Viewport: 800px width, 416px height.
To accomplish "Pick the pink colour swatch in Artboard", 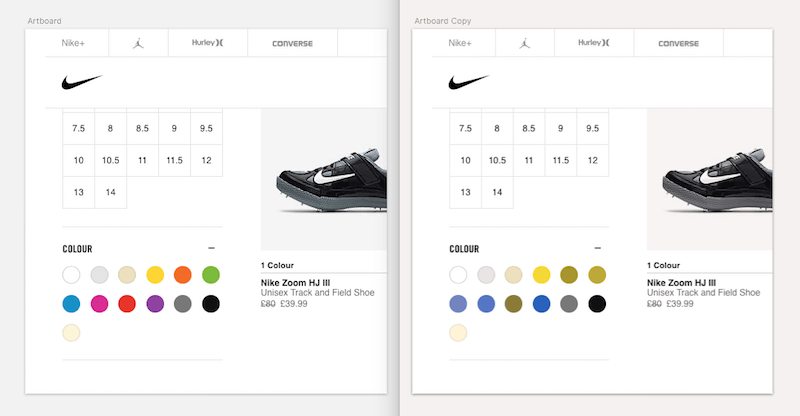I will point(99,304).
